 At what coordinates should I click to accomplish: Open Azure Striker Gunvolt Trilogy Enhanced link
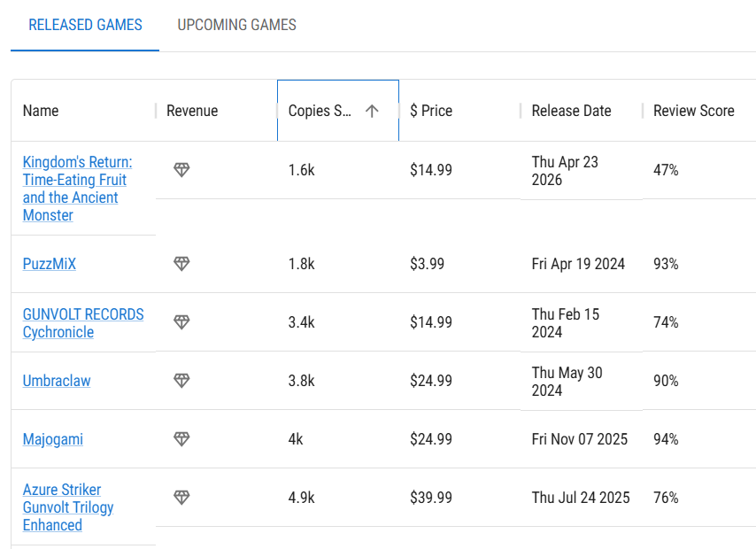tap(68, 507)
